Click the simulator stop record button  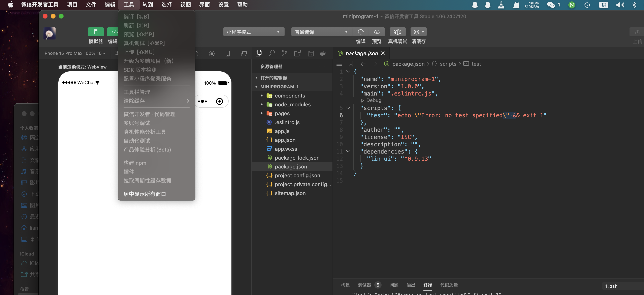point(212,54)
